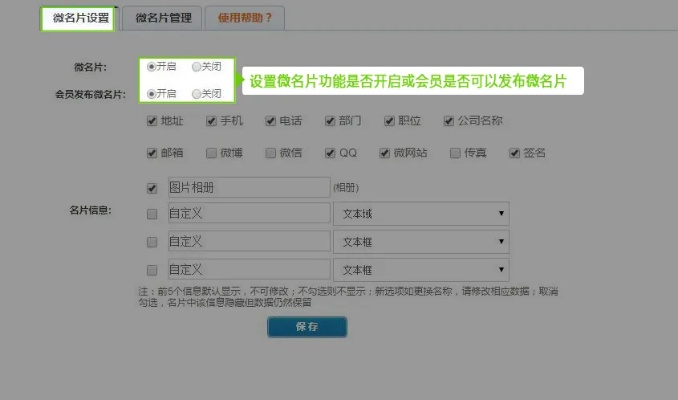This screenshot has width=678, height=400.
Task: Uncheck the 电话 checkbox
Action: (x=271, y=121)
